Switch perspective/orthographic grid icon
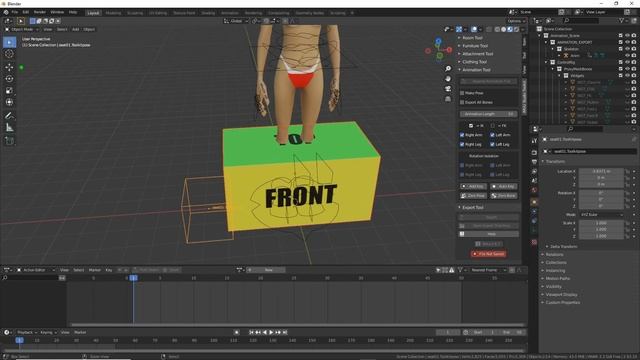Screen dimensions: 640x360 point(448,99)
